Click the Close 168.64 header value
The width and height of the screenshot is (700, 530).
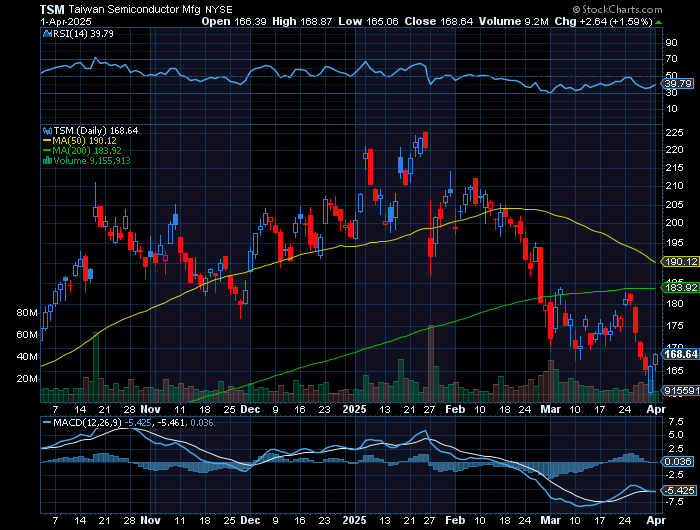pyautogui.click(x=438, y=21)
